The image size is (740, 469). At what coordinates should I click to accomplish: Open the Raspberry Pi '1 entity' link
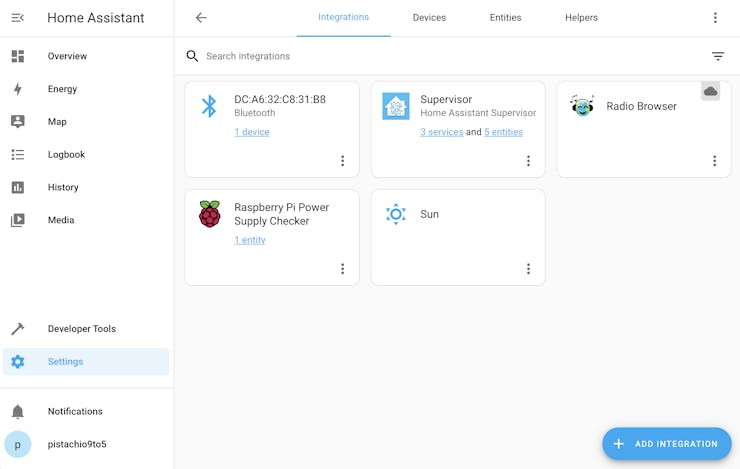tap(250, 240)
